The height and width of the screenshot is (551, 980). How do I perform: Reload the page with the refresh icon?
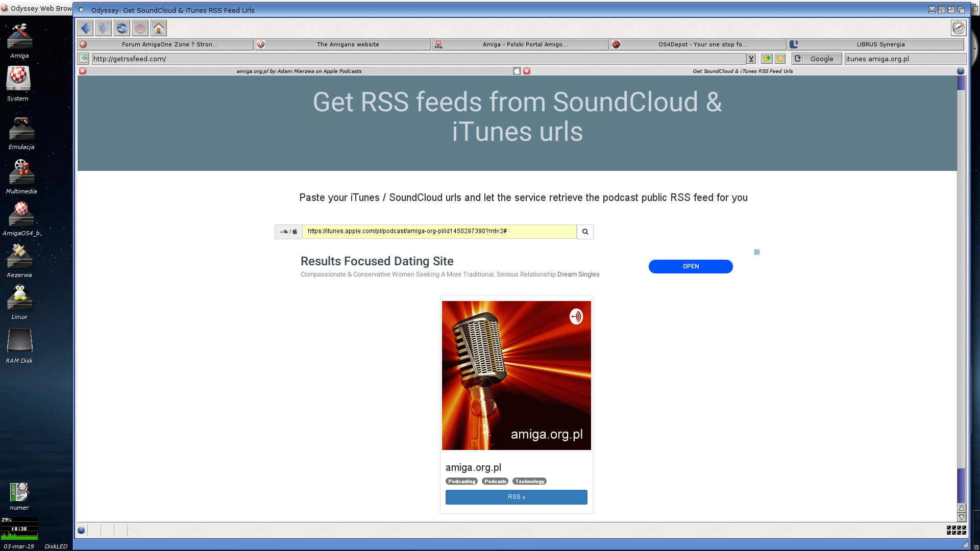tap(122, 28)
